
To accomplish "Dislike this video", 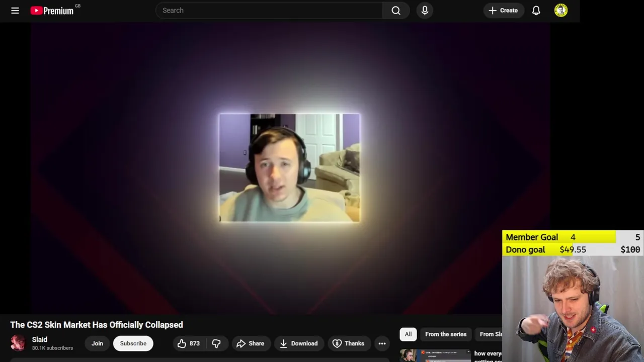I will click(216, 343).
